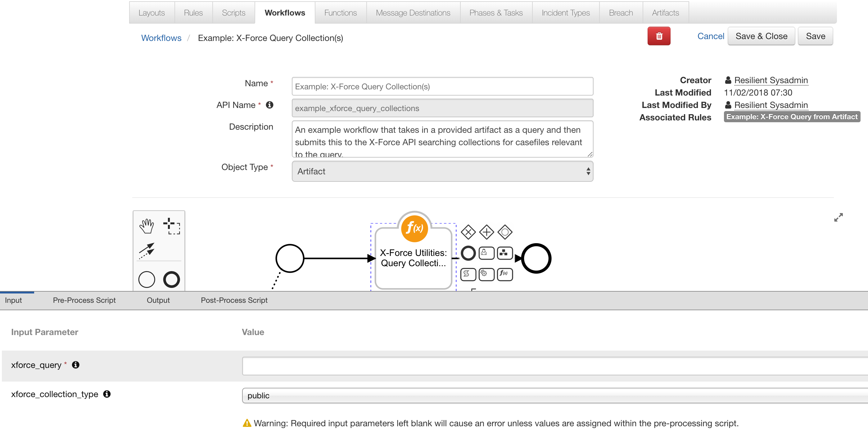Expand the workflow diagram to fullscreen
This screenshot has height=443, width=868.
point(838,217)
